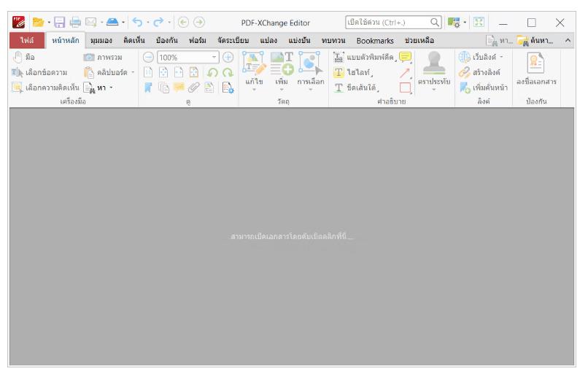Switch to the Help tab (ช่วยเหลือ)
This screenshot has width=588, height=374.
pyautogui.click(x=419, y=41)
